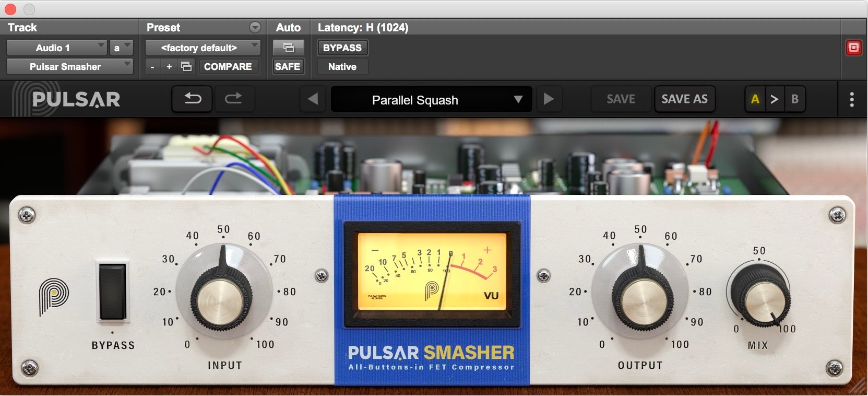
Task: Go to next preset with right arrow
Action: point(549,99)
